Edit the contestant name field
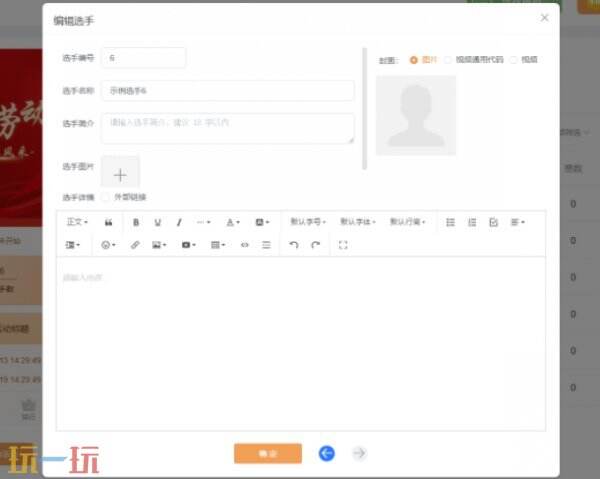The width and height of the screenshot is (600, 479). coord(228,91)
